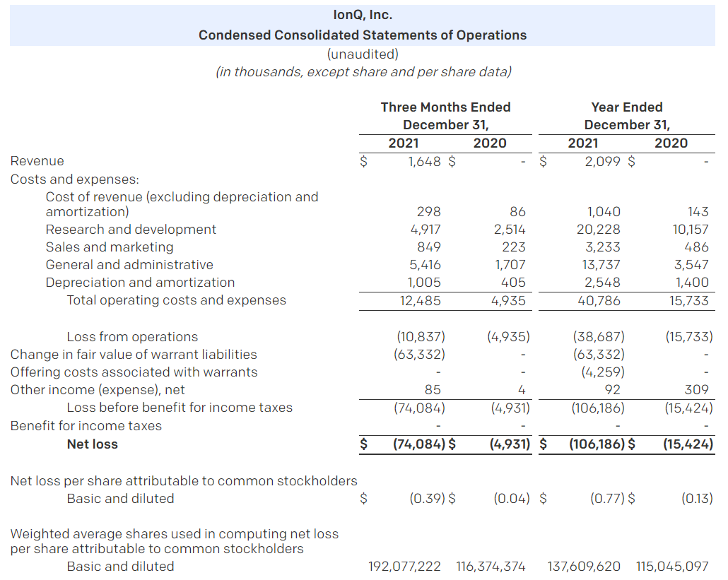The height and width of the screenshot is (580, 728).
Task: Click the weighted shares value "192,077,222"
Action: 404,567
